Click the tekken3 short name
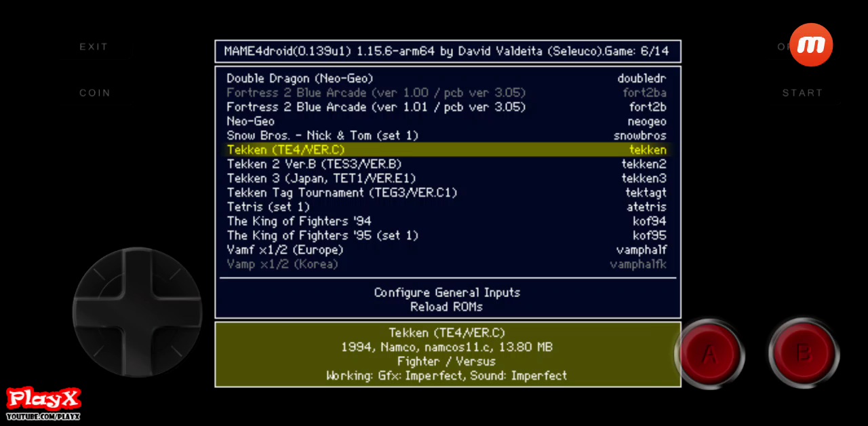Viewport: 868px width, 426px height. [x=644, y=178]
